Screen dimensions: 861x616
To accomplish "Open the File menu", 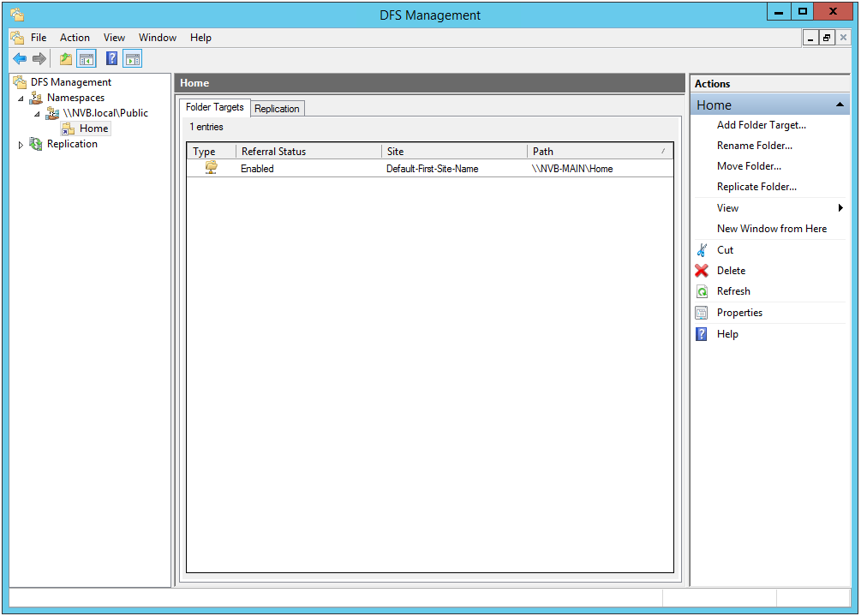I will click(39, 38).
